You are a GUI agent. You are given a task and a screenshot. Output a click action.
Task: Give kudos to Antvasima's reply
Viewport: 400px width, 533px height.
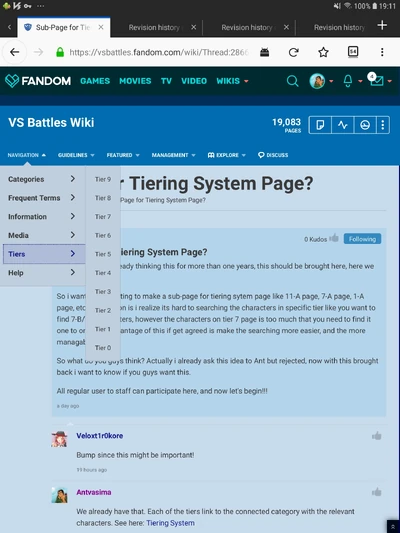click(x=376, y=492)
